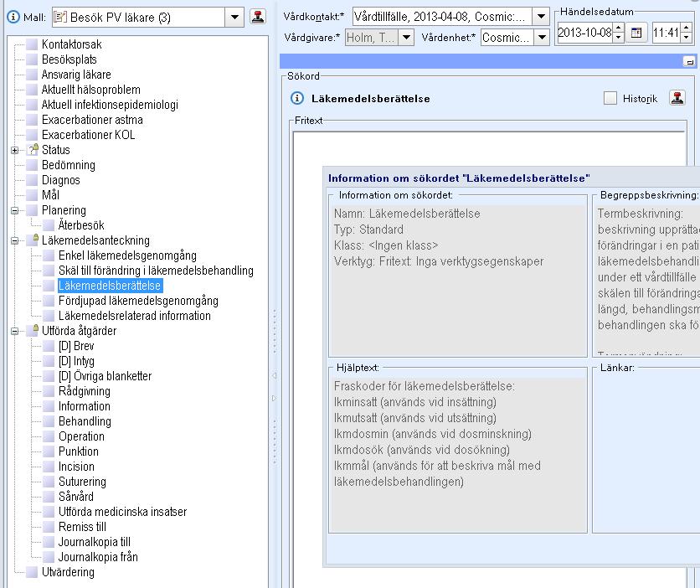
Task: Click the info icon next to Mall
Action: click(x=13, y=17)
